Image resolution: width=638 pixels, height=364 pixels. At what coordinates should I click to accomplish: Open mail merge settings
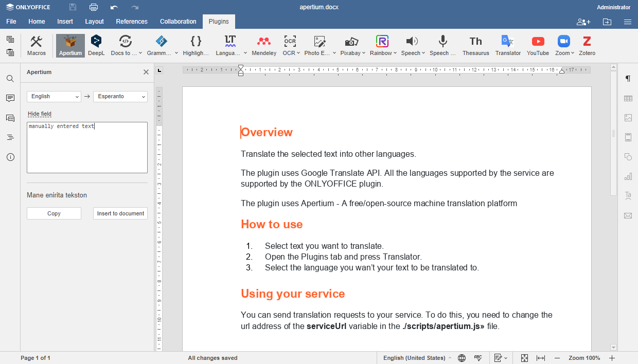point(628,215)
